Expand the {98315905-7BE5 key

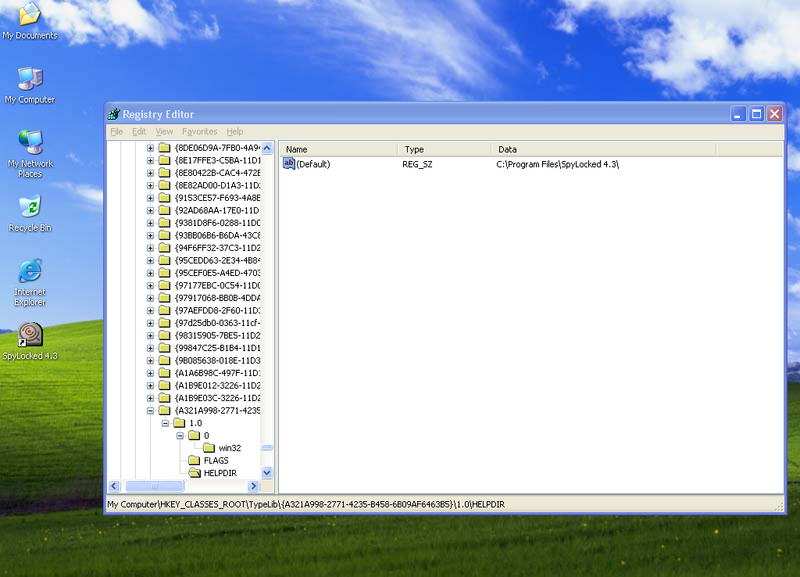point(150,335)
